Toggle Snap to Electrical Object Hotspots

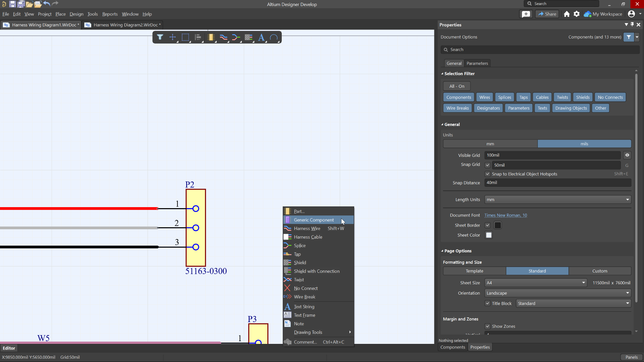click(x=488, y=174)
